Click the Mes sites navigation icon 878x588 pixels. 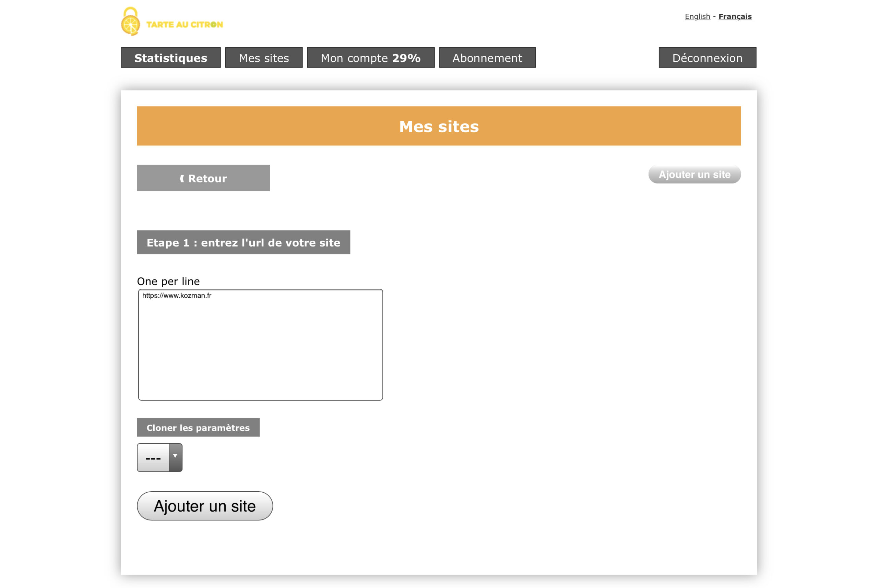(x=264, y=58)
